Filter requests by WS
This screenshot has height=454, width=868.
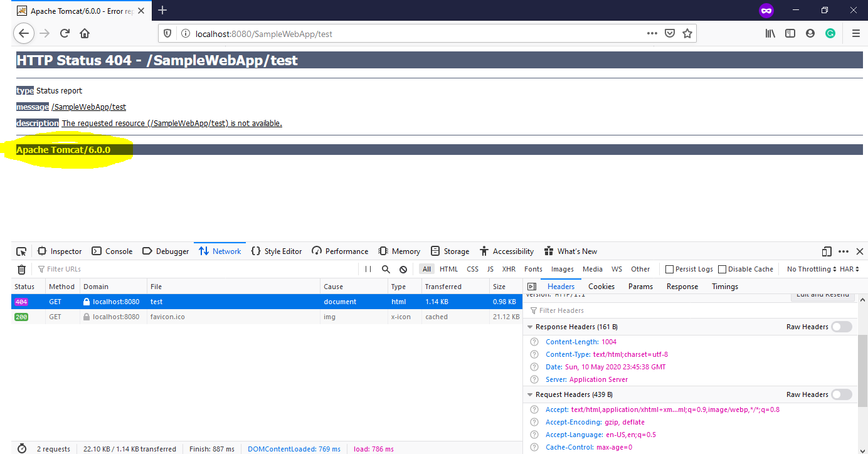(x=617, y=269)
